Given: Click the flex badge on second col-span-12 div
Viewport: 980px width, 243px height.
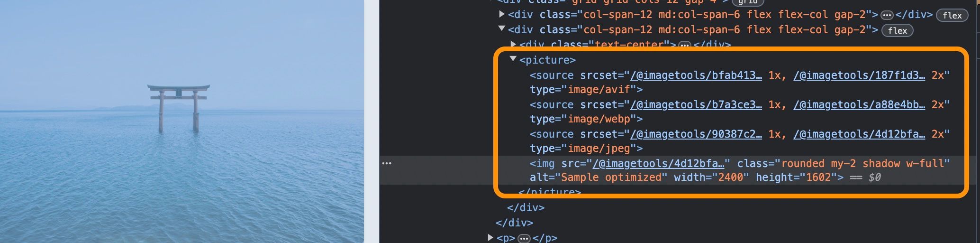Looking at the screenshot, I should coord(897,30).
